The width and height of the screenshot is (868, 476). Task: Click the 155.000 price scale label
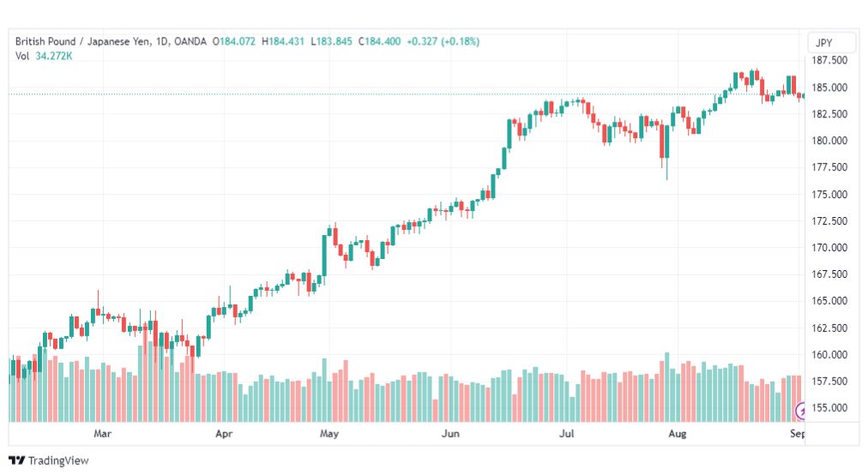pos(829,408)
